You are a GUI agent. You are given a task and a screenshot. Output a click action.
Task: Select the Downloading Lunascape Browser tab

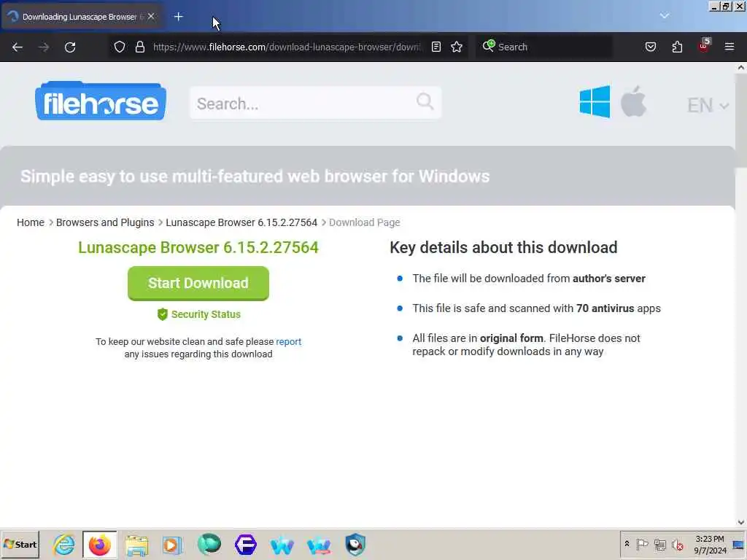point(82,17)
